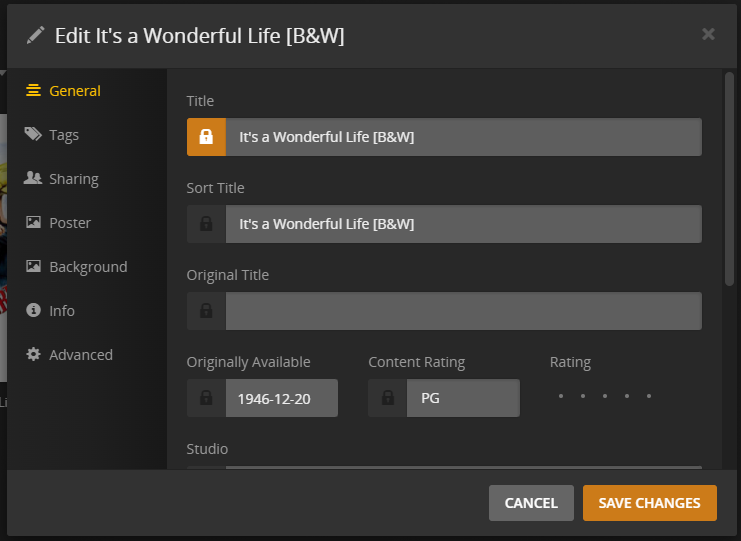Click the Tags label icon
The height and width of the screenshot is (541, 741).
coord(33,134)
